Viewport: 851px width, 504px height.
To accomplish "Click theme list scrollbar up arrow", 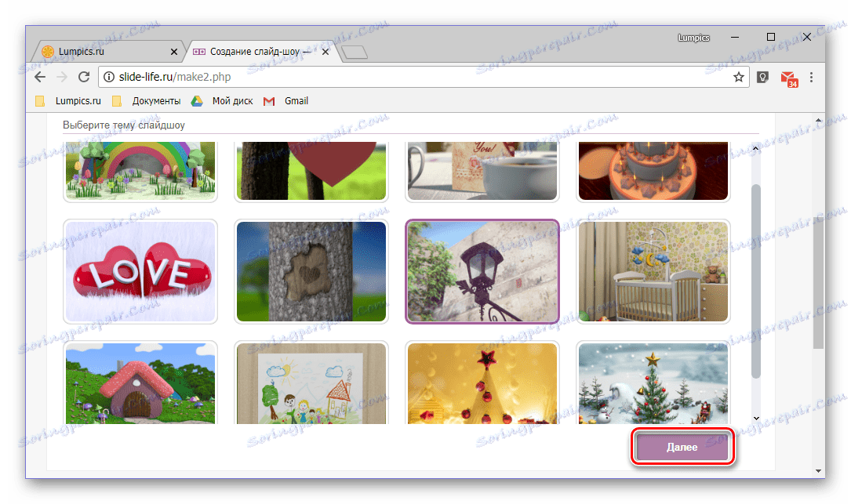I will click(755, 147).
